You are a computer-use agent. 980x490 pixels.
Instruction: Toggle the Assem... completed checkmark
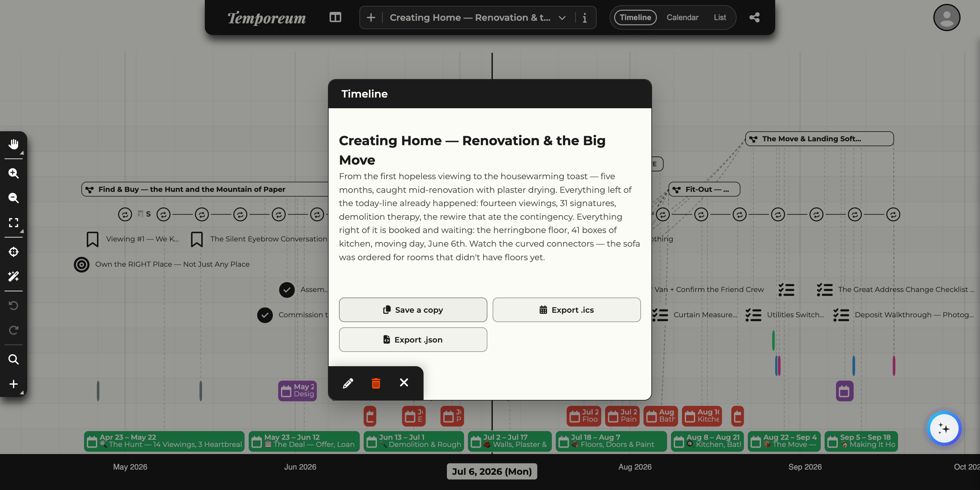click(x=287, y=290)
